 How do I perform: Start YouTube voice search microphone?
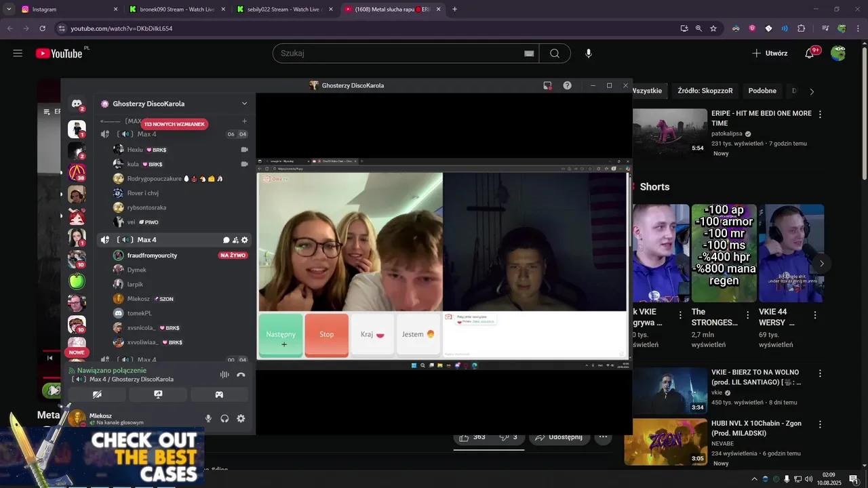589,54
